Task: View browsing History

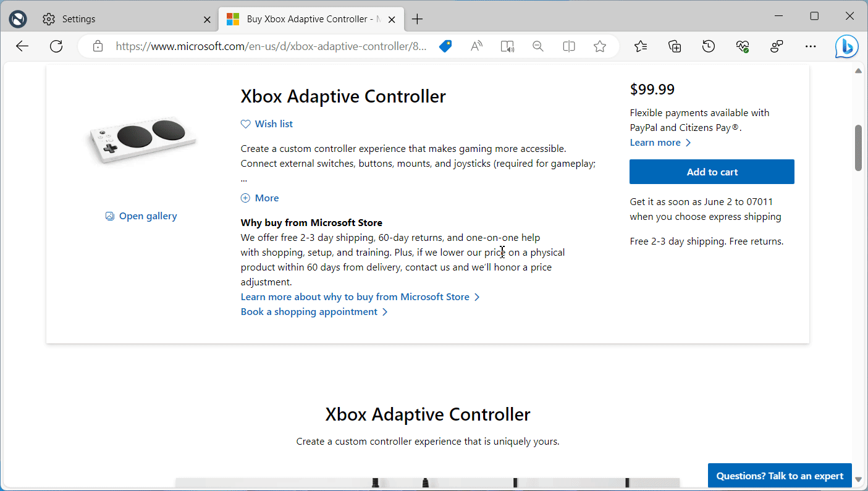Action: pyautogui.click(x=708, y=46)
